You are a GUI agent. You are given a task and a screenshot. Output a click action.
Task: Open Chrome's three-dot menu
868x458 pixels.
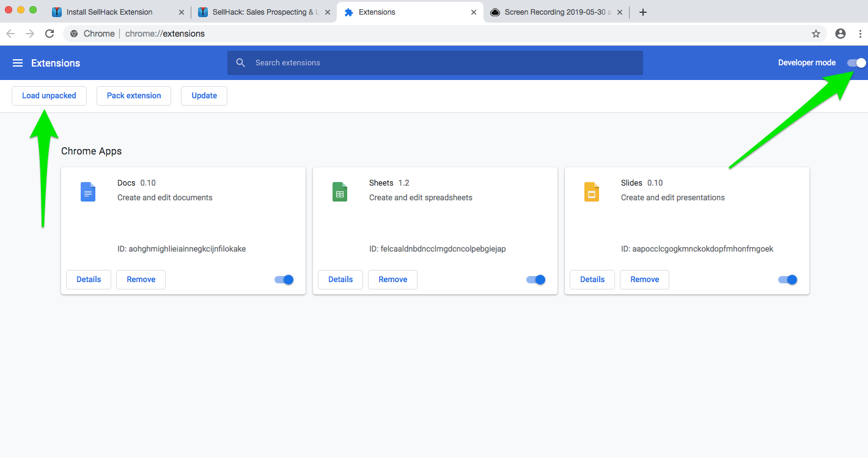point(859,34)
